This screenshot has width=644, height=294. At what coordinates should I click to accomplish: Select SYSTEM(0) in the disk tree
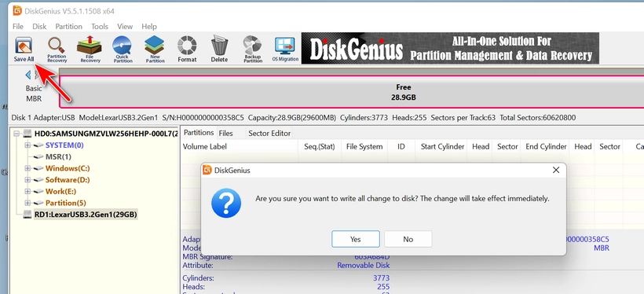(64, 145)
